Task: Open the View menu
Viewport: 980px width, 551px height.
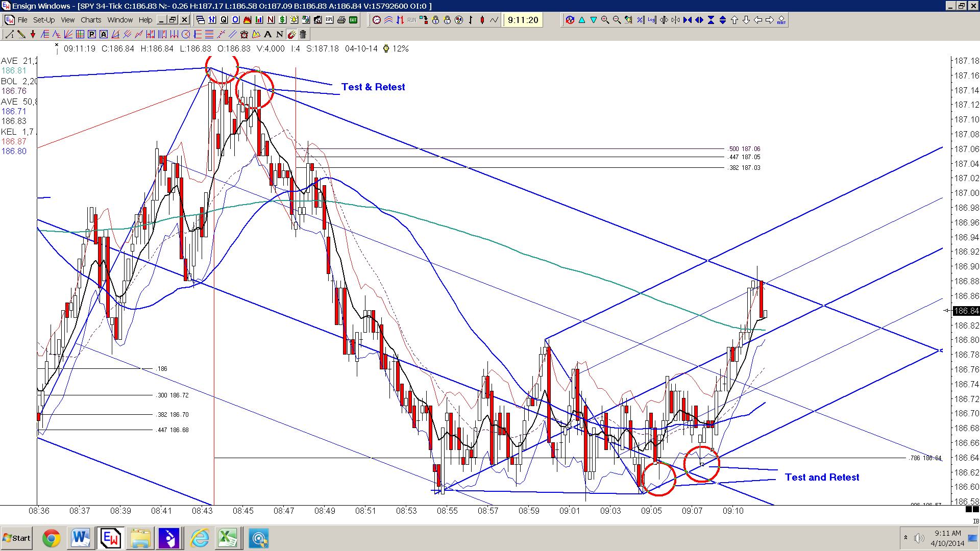Action: coord(68,20)
